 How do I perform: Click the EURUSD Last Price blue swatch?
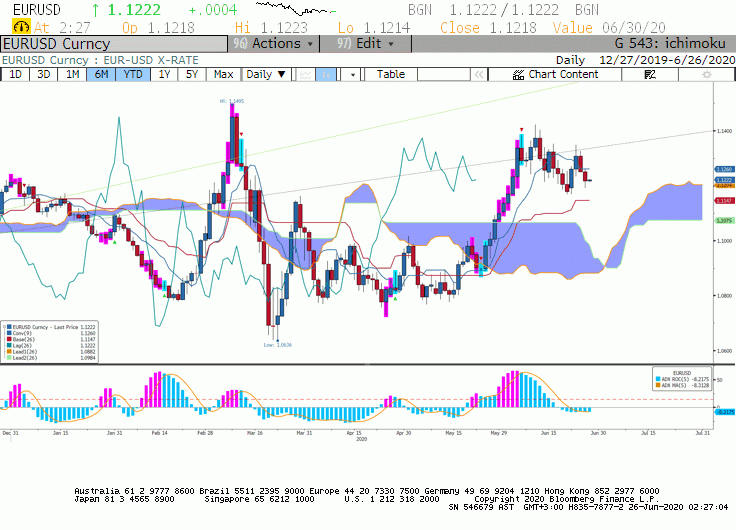pyautogui.click(x=9, y=327)
